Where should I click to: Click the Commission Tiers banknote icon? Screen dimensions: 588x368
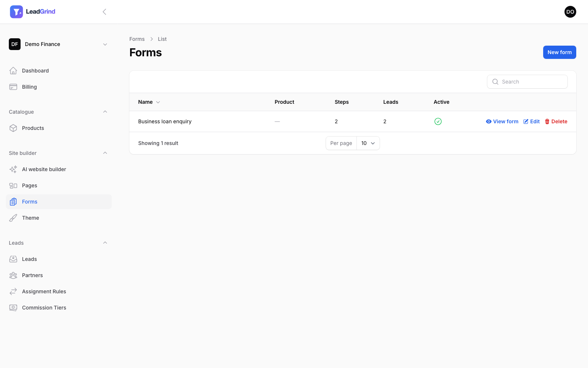(x=13, y=308)
